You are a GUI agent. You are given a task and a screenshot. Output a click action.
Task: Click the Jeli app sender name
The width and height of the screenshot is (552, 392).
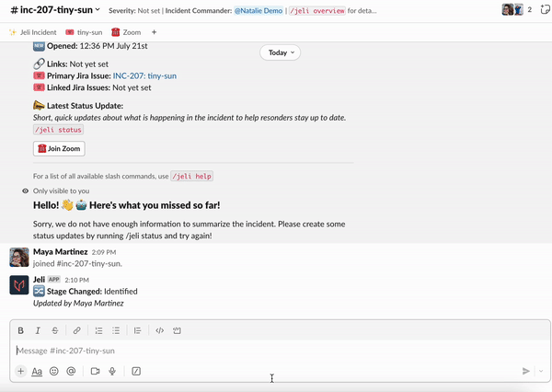(39, 280)
